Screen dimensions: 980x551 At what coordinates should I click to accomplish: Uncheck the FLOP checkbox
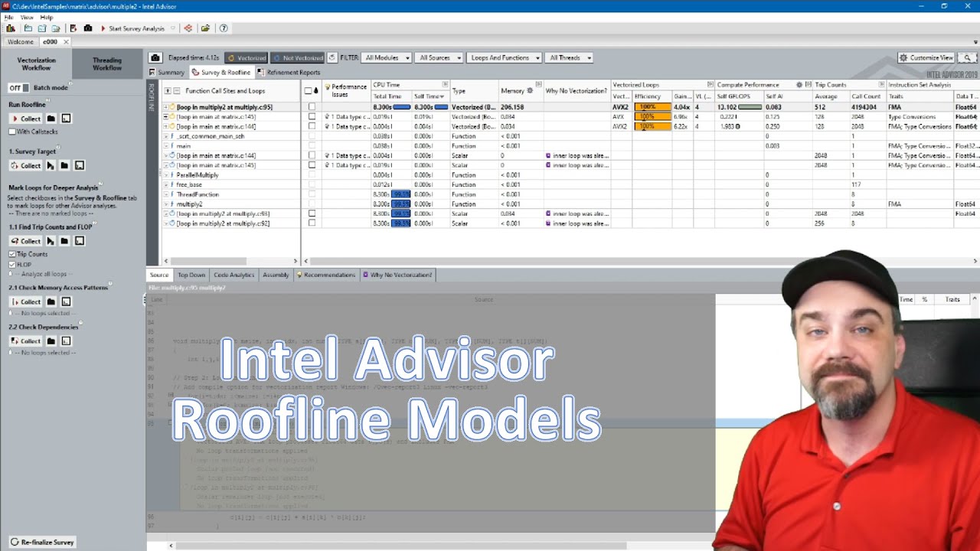(12, 264)
